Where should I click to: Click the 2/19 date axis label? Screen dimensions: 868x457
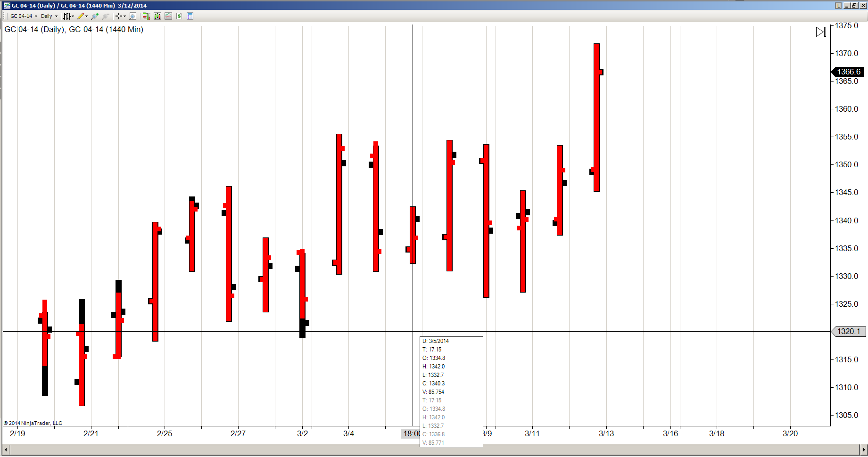[x=17, y=433]
